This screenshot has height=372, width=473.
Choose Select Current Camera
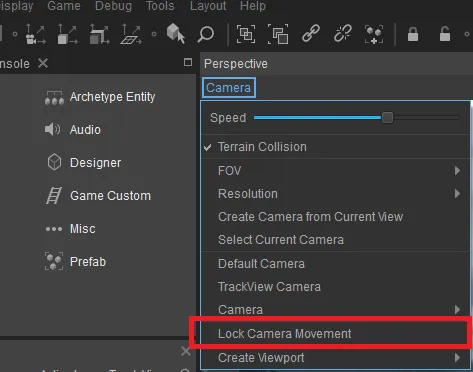click(x=336, y=240)
